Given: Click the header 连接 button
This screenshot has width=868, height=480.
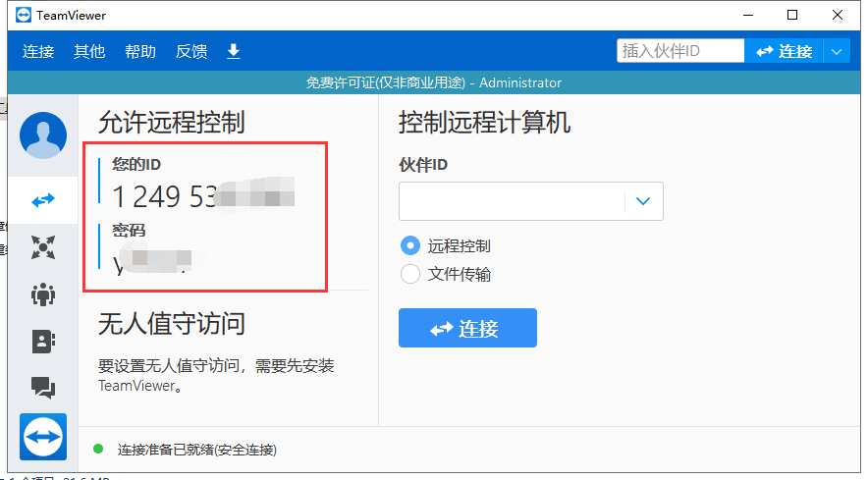Looking at the screenshot, I should tap(784, 51).
